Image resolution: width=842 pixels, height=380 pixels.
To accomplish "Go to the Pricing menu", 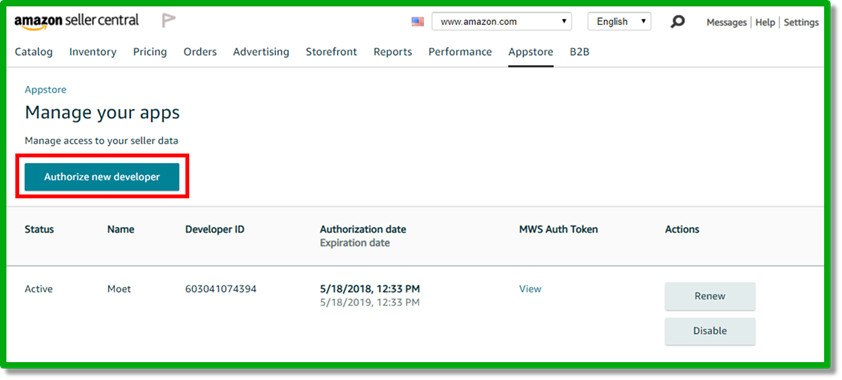I will 150,52.
